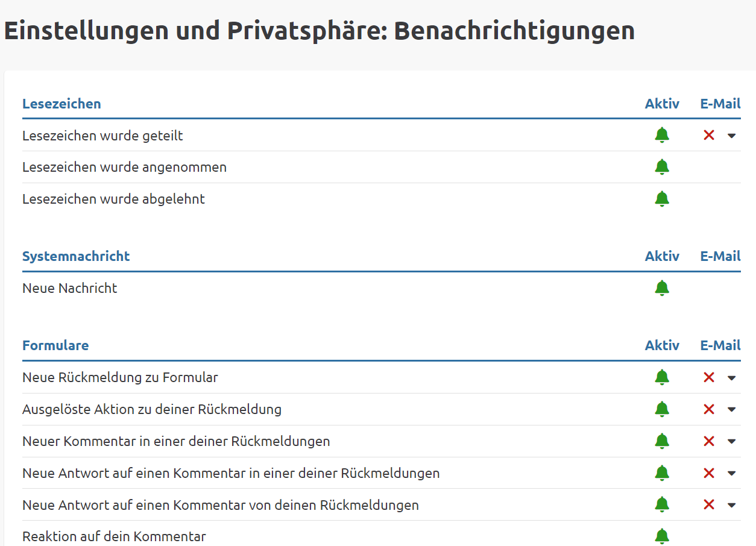Click bell icon for 'Neue Nachricht'
The width and height of the screenshot is (756, 546).
tap(662, 288)
